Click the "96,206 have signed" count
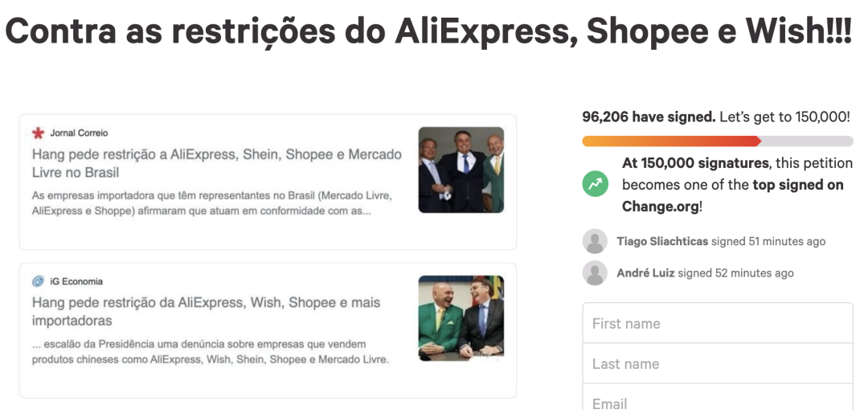The height and width of the screenshot is (410, 868). [x=648, y=117]
